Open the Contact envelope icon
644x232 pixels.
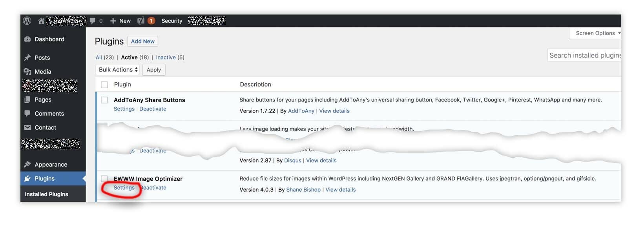[27, 127]
